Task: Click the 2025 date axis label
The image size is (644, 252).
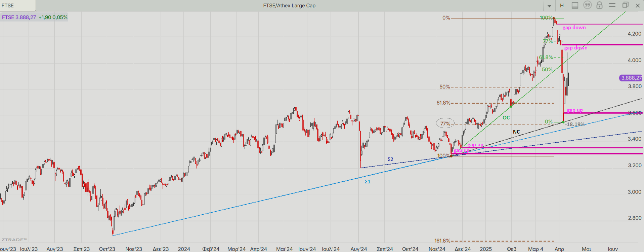Action: [x=486, y=249]
